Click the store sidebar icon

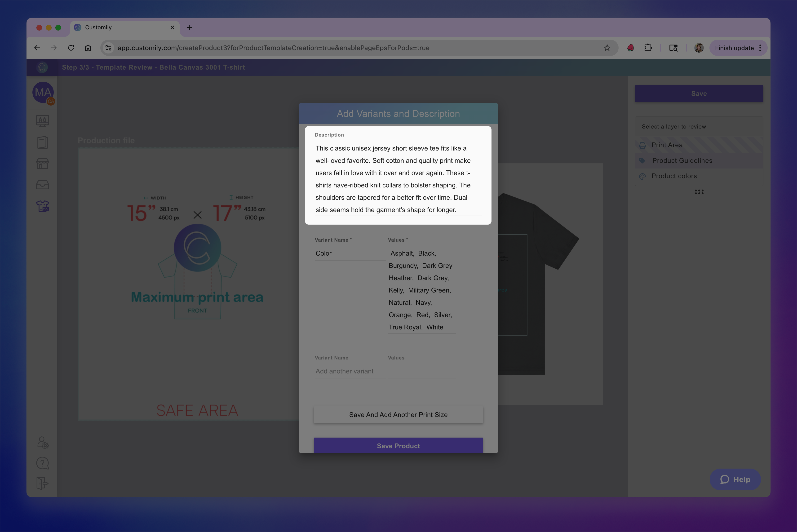click(x=42, y=164)
